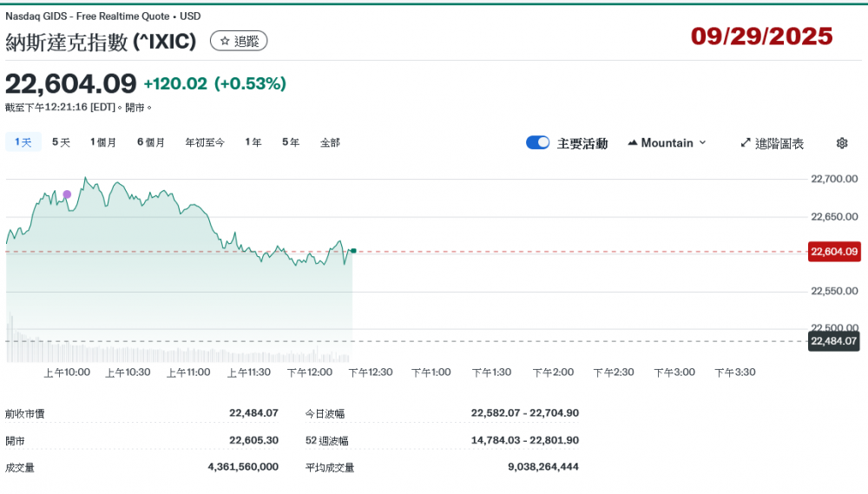Switch to the 5天 range
This screenshot has height=494, width=868.
coord(61,142)
